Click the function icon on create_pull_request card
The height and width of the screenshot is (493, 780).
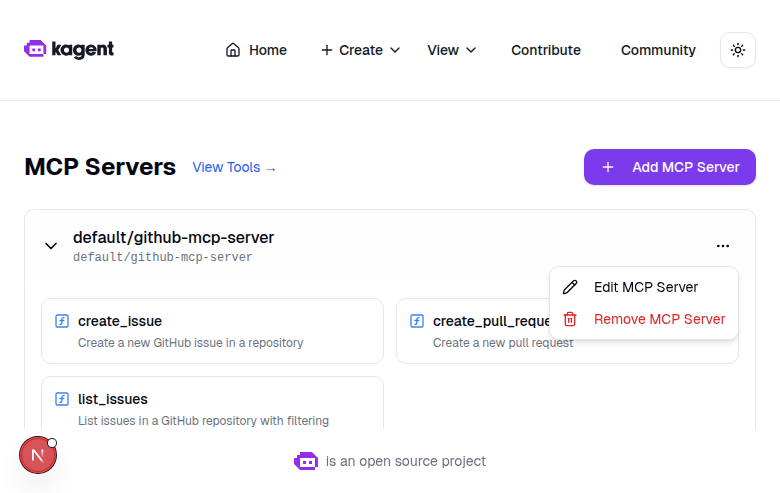(417, 321)
